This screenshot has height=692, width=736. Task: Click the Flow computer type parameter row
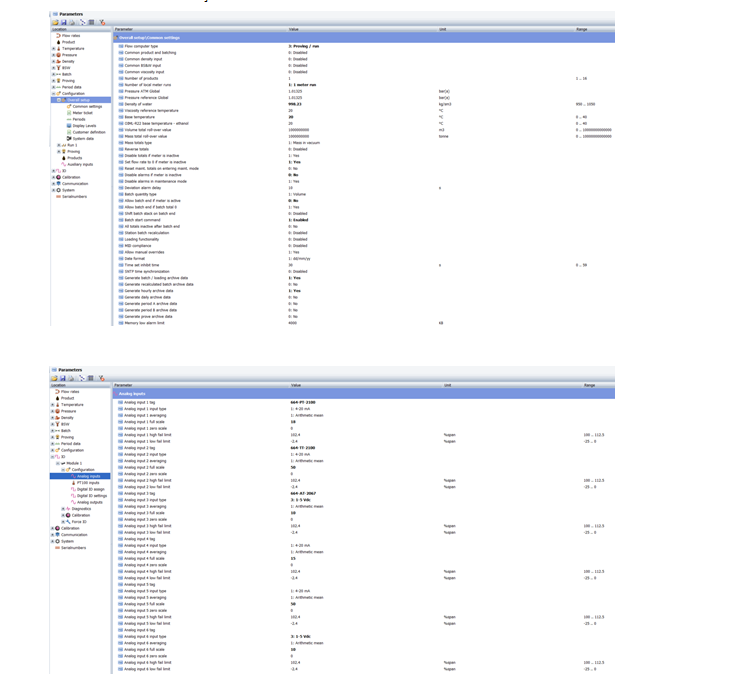[364, 46]
